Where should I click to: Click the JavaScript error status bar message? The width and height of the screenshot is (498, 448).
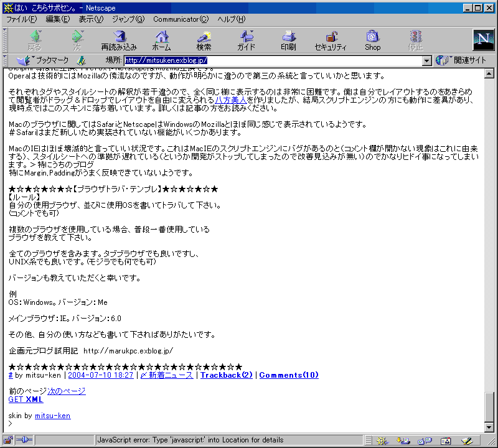point(190,440)
